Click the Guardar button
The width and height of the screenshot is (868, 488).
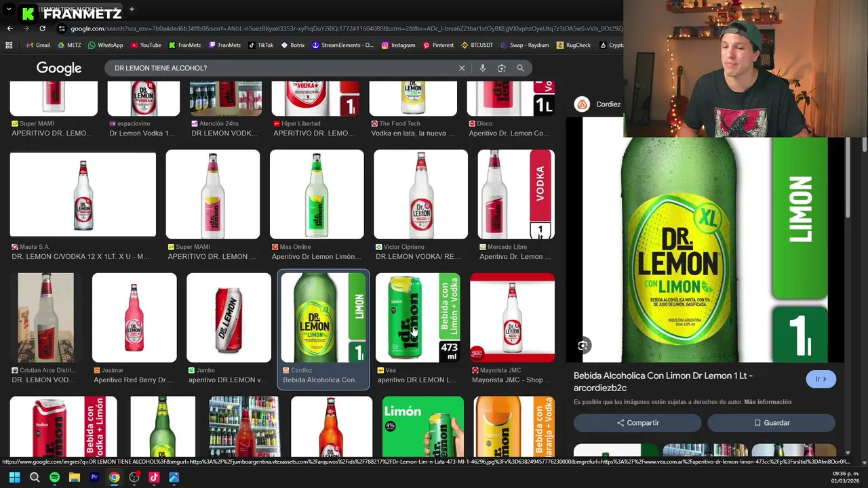[x=771, y=423]
